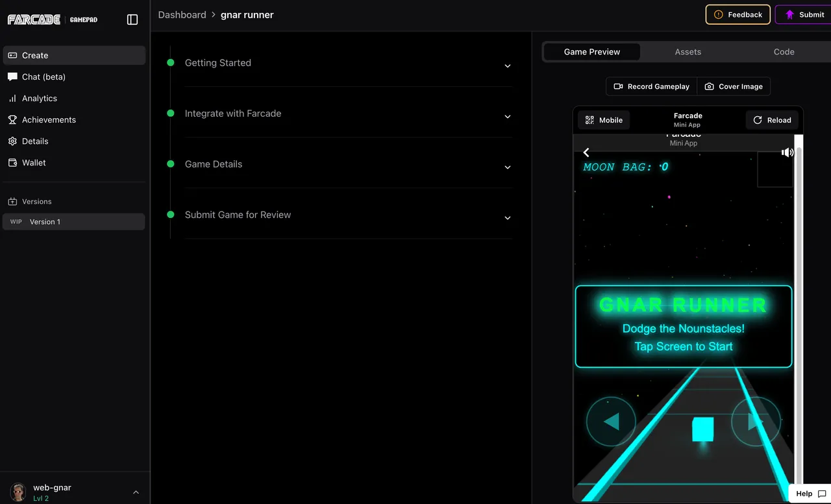The image size is (831, 504).
Task: Click the Submit button
Action: (x=804, y=14)
